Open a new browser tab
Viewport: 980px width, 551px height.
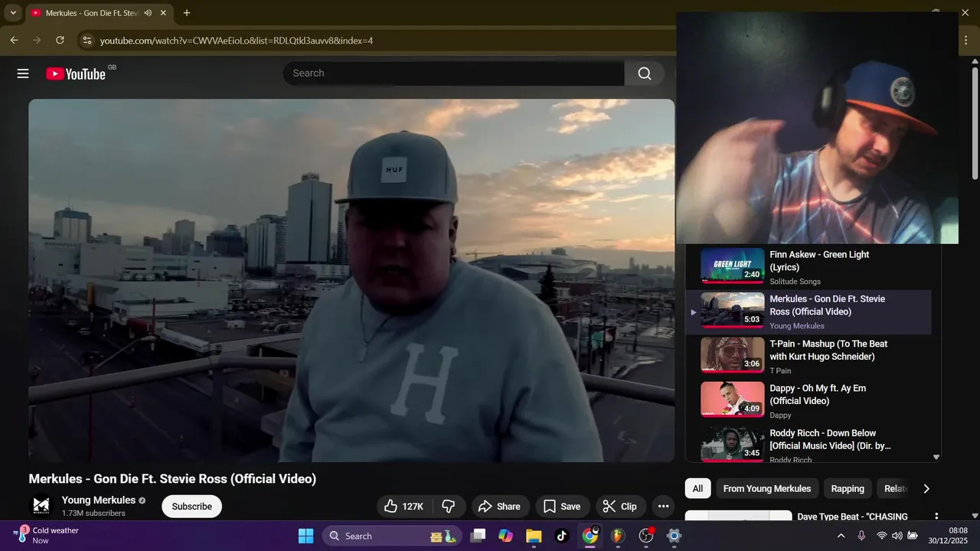(186, 13)
